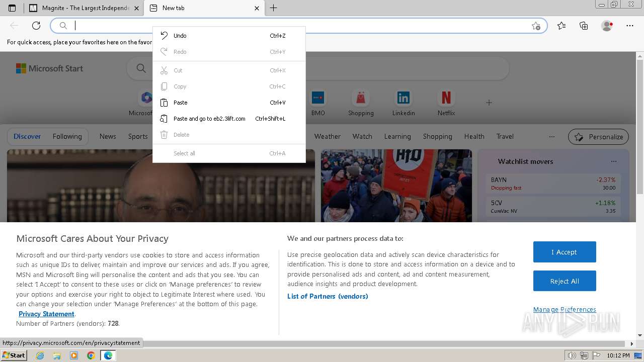Click Cut in context menu
644x362 pixels.
tap(229, 70)
